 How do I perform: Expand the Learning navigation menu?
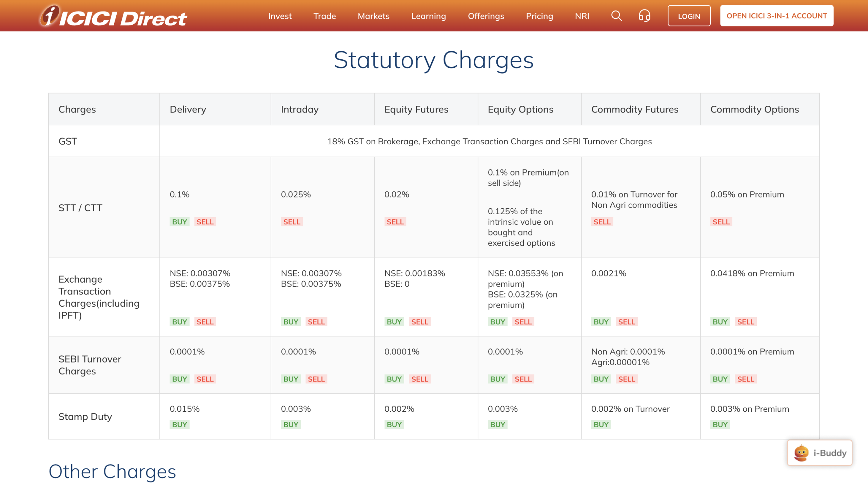428,16
